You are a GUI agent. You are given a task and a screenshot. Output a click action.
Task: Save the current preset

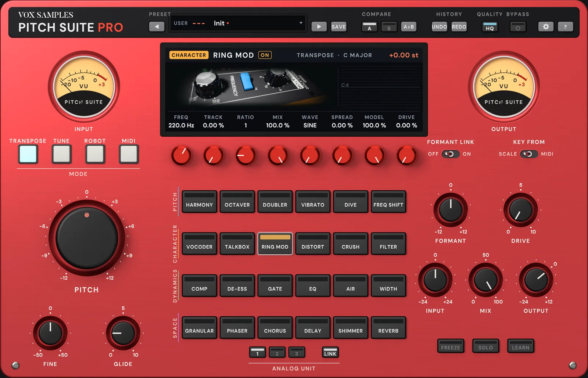pyautogui.click(x=338, y=26)
